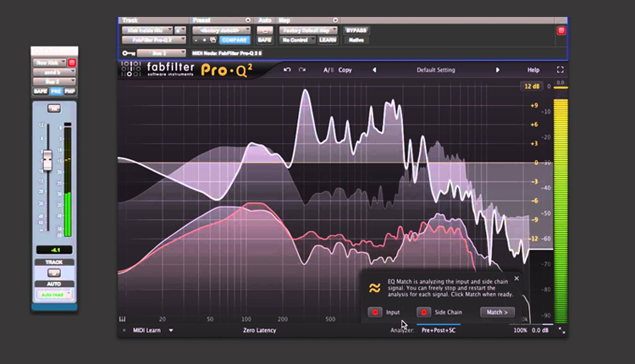Click the yellow 0 dB EQ line
The height and width of the screenshot is (364, 635).
335,163
